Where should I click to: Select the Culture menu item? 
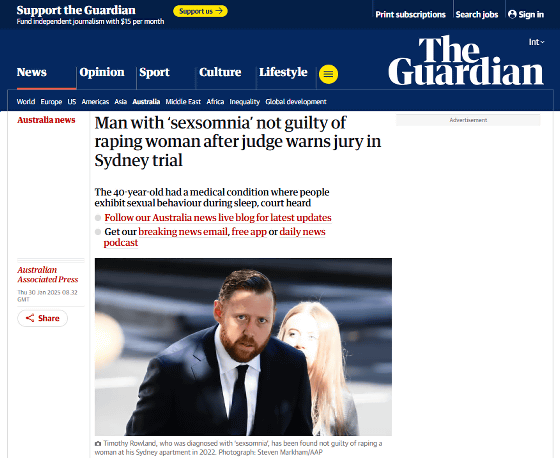220,72
